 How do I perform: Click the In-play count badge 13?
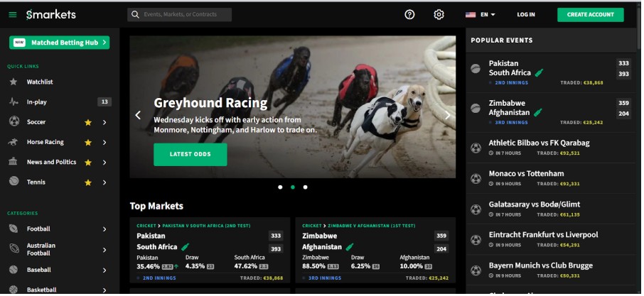104,102
